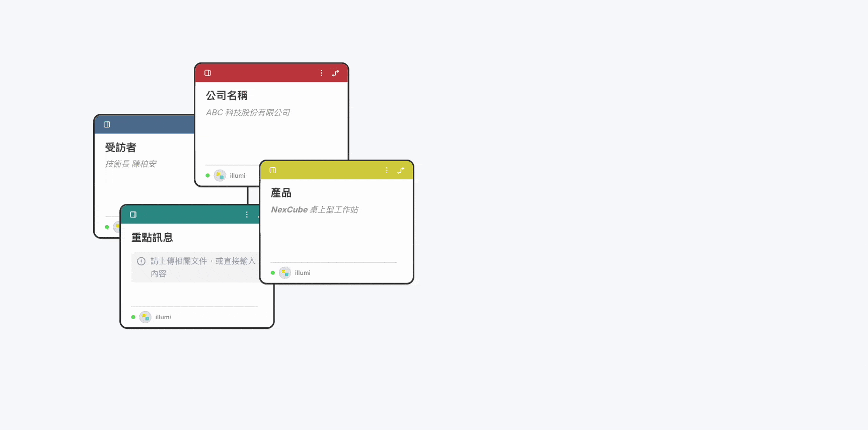
Task: Click the text ABC 科技股份有限公司
Action: pyautogui.click(x=248, y=112)
